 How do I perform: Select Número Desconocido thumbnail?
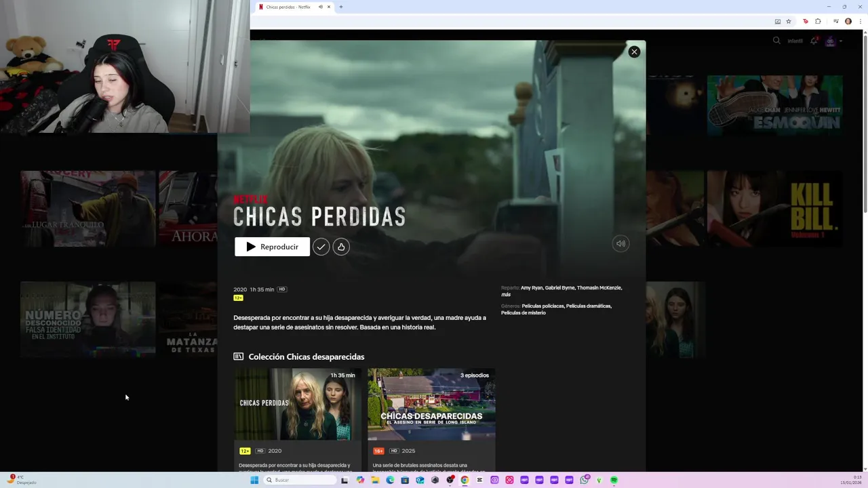click(87, 319)
